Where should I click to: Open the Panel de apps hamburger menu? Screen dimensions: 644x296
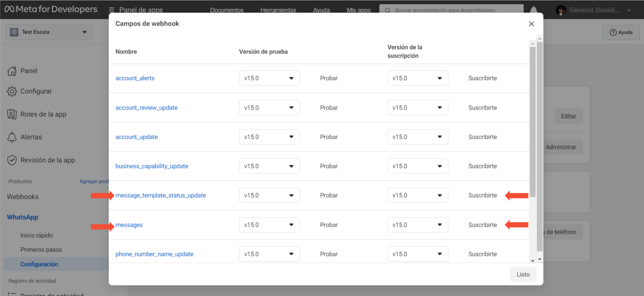(x=111, y=10)
